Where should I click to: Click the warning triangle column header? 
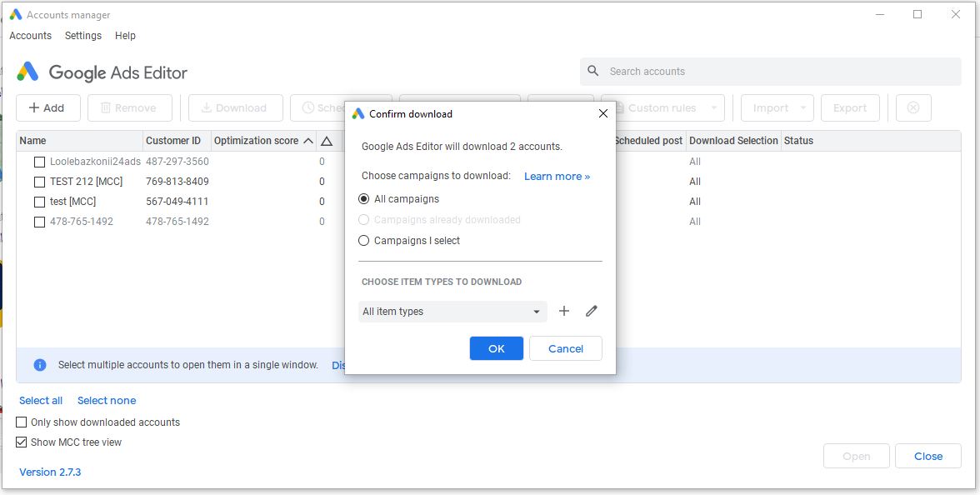[327, 142]
